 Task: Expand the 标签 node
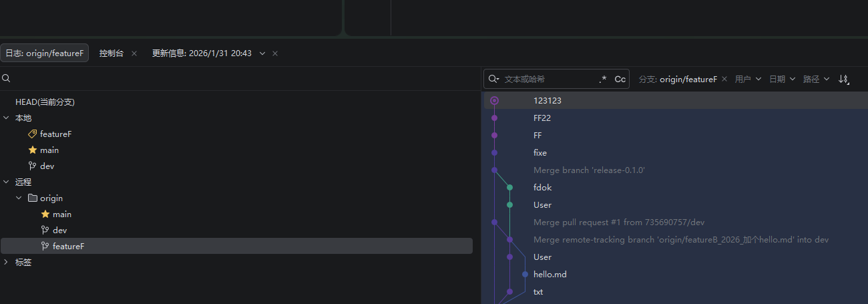[6, 263]
